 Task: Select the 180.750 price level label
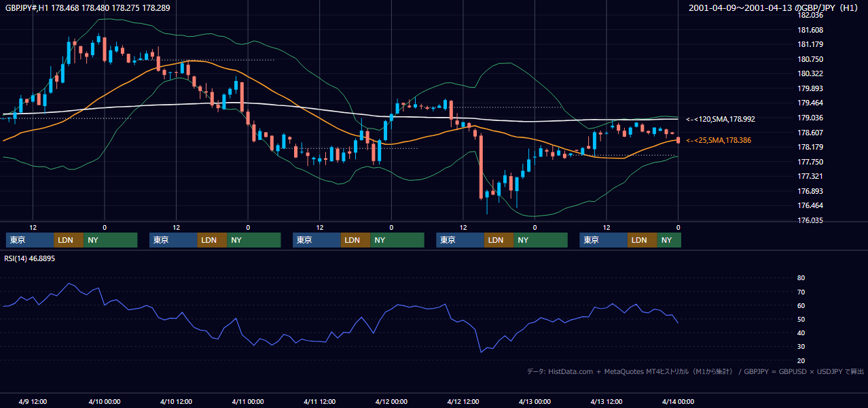click(x=810, y=59)
